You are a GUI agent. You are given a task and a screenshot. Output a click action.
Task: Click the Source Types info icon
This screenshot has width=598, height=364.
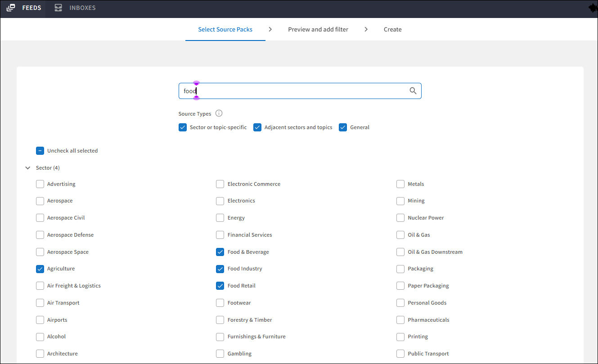[219, 113]
